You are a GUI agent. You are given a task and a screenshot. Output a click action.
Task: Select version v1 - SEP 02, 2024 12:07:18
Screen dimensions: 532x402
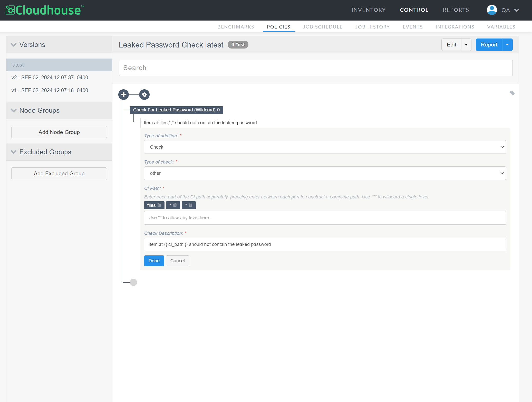(x=59, y=90)
